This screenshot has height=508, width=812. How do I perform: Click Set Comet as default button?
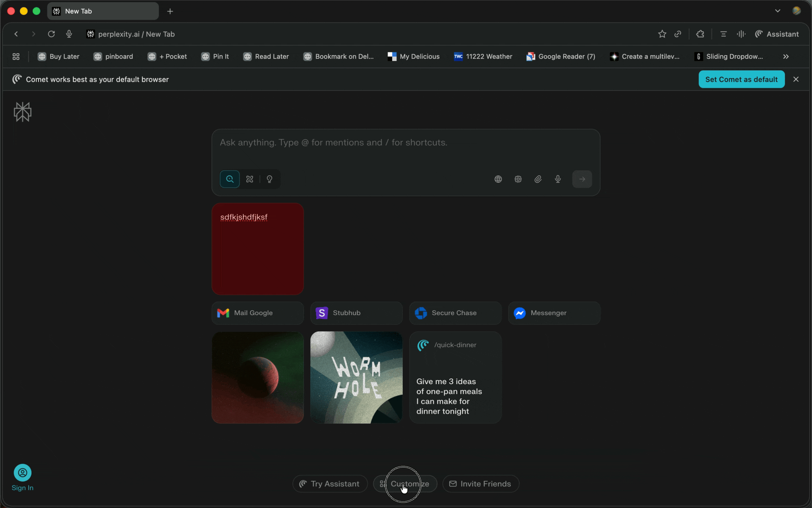click(741, 79)
